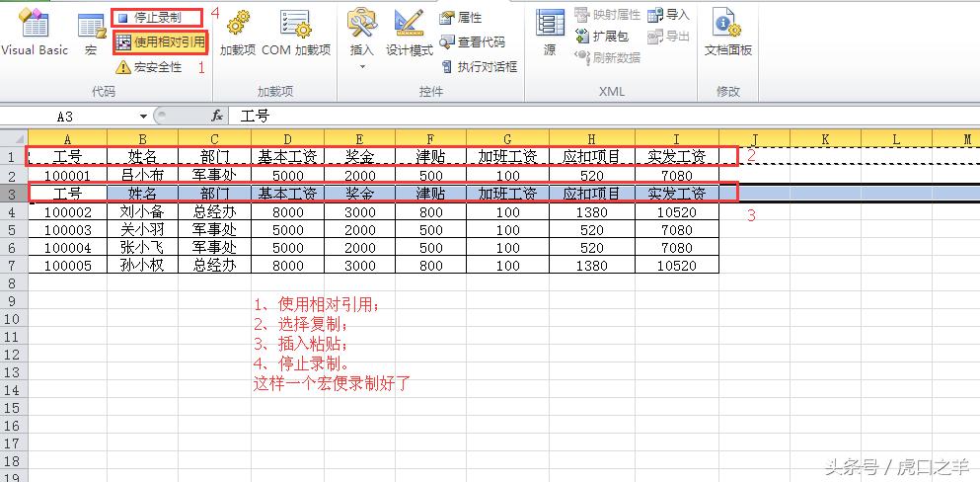
Task: Click XML 导出 export button
Action: click(x=668, y=37)
